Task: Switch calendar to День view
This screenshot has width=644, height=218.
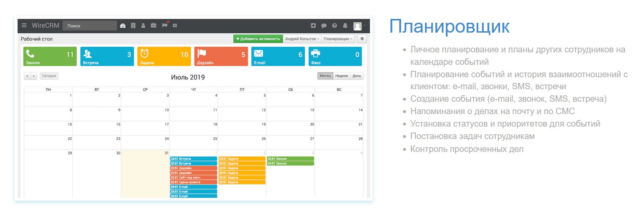Action: (x=357, y=76)
